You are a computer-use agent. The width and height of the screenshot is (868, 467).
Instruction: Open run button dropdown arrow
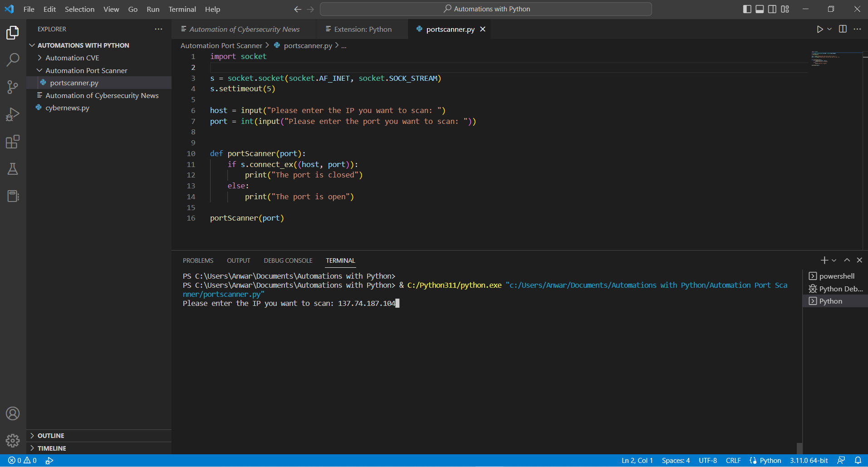coord(829,29)
